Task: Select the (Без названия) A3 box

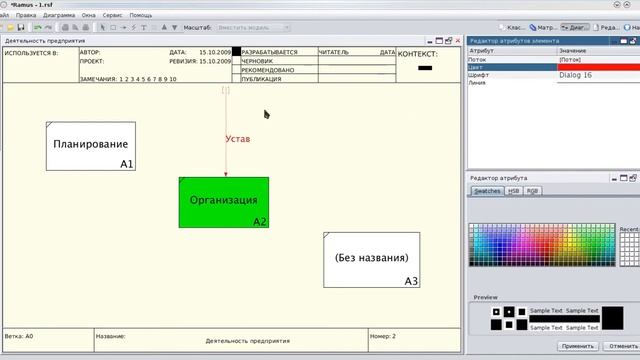Action: coord(371,260)
